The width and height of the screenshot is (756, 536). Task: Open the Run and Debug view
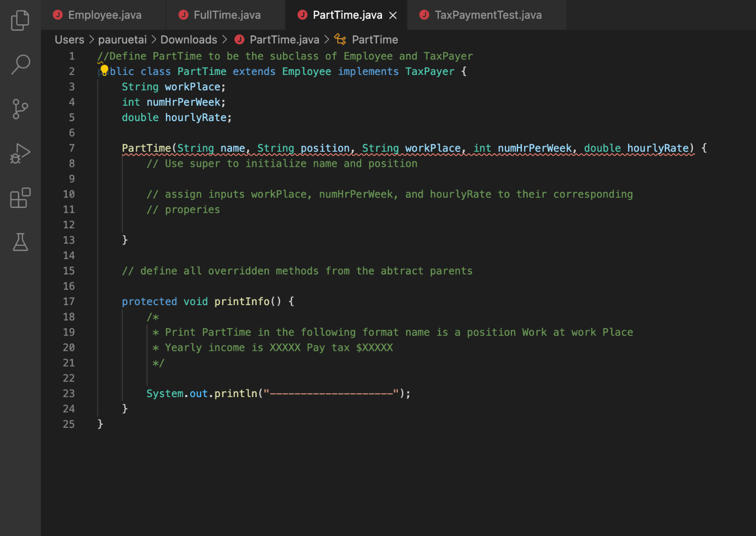click(x=20, y=153)
